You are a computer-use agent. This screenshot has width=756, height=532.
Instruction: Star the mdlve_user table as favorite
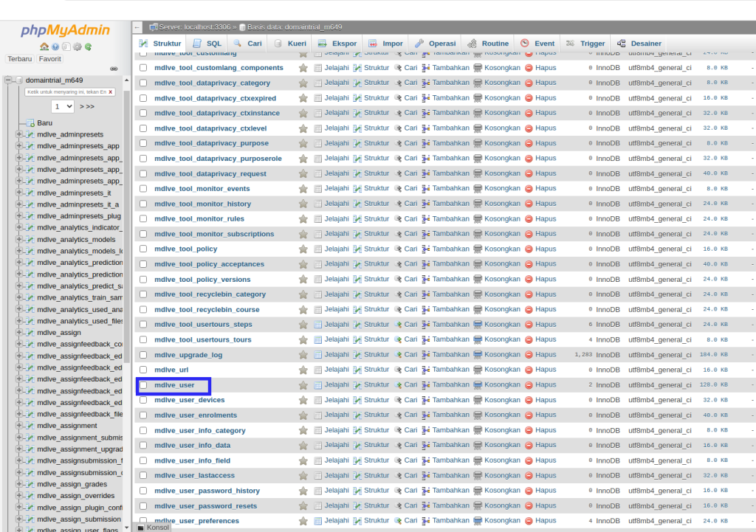pos(303,384)
